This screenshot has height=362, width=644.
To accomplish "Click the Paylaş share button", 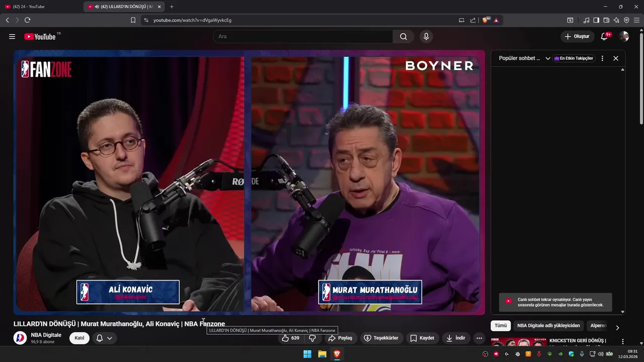I will [x=340, y=338].
